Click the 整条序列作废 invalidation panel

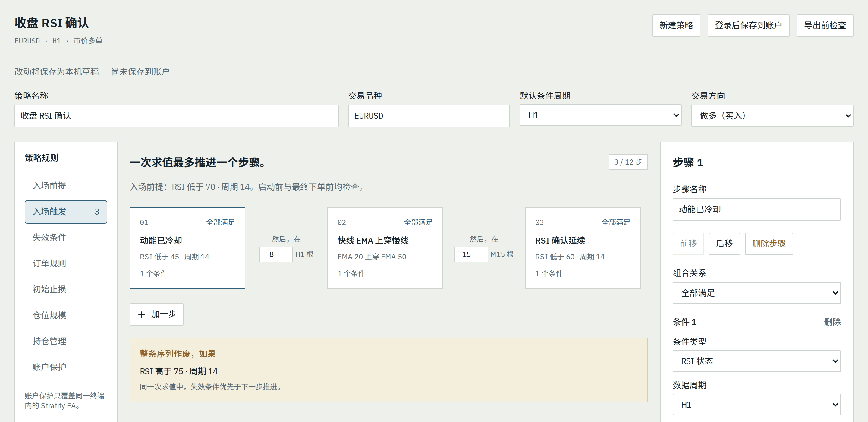coord(388,370)
